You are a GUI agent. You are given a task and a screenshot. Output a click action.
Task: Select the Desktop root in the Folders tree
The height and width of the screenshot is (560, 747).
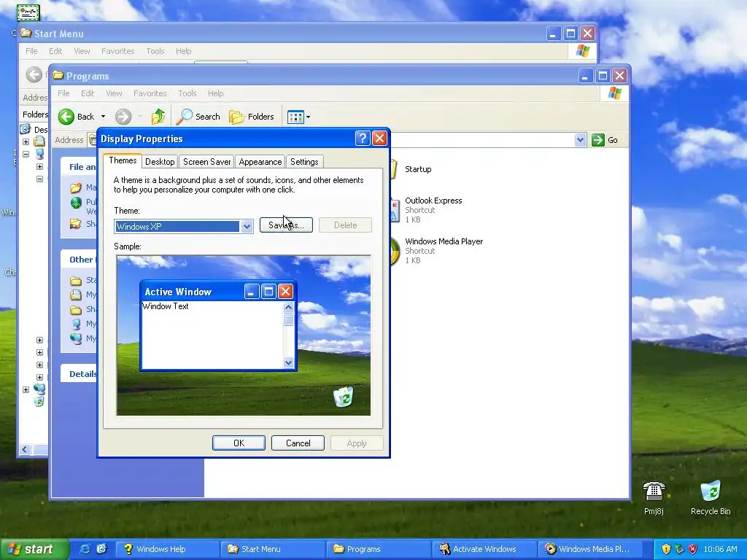pos(34,129)
